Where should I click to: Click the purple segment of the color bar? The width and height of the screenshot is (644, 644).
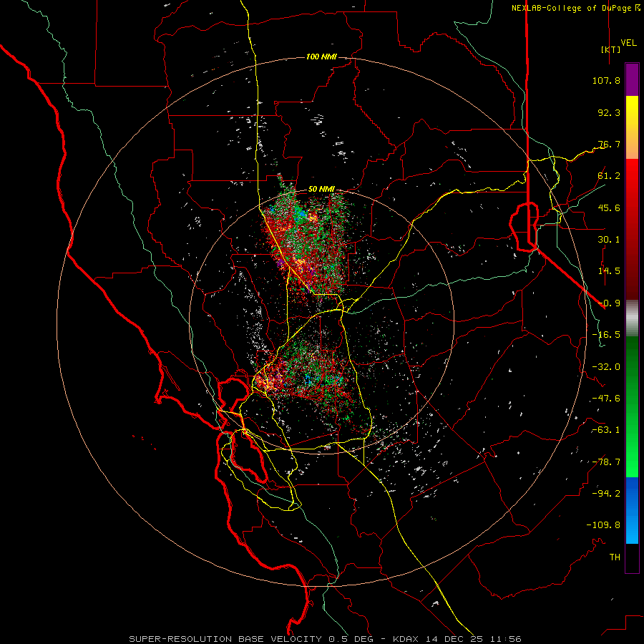point(632,79)
